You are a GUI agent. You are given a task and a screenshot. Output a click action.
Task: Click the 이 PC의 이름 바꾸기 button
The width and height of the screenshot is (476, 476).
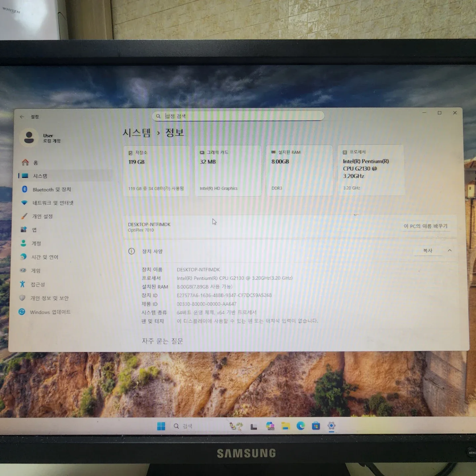425,226
